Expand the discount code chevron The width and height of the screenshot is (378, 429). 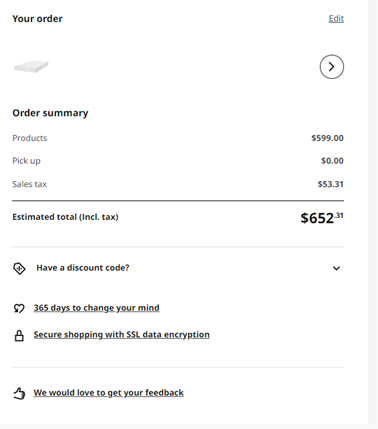[336, 268]
